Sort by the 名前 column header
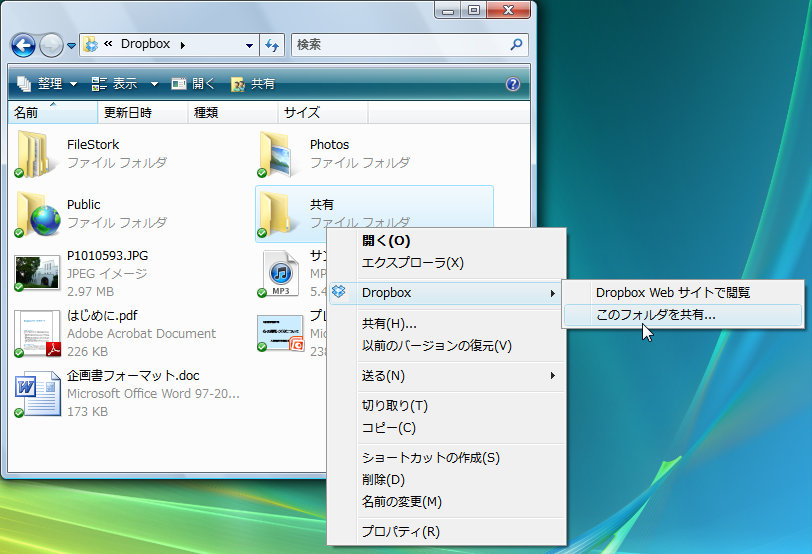812x554 pixels. (x=53, y=112)
